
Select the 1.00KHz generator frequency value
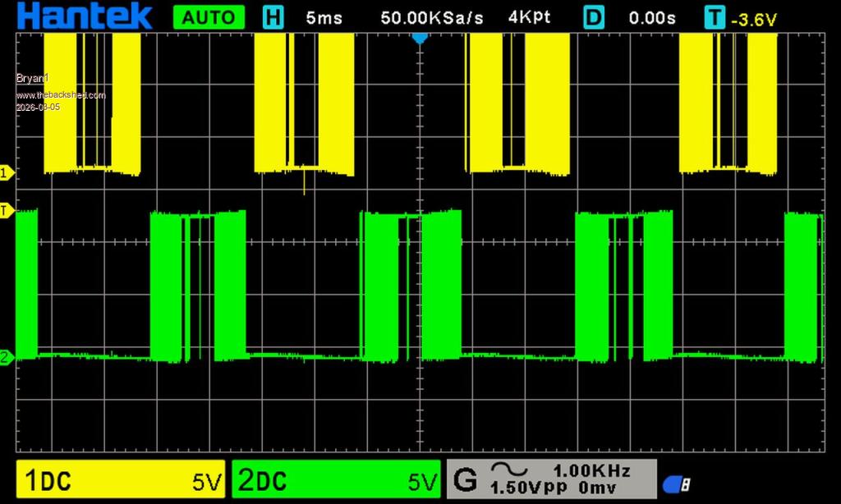click(x=591, y=470)
